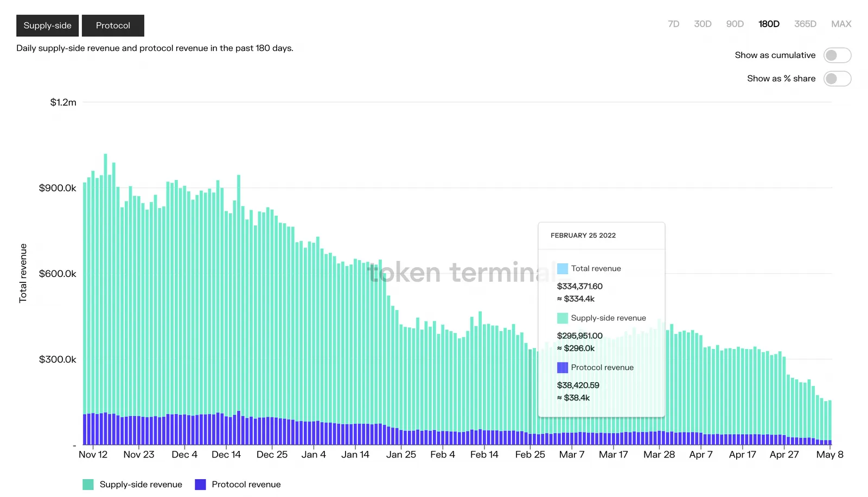The width and height of the screenshot is (868, 497).
Task: Switch to the 90D time range
Action: [x=735, y=24]
